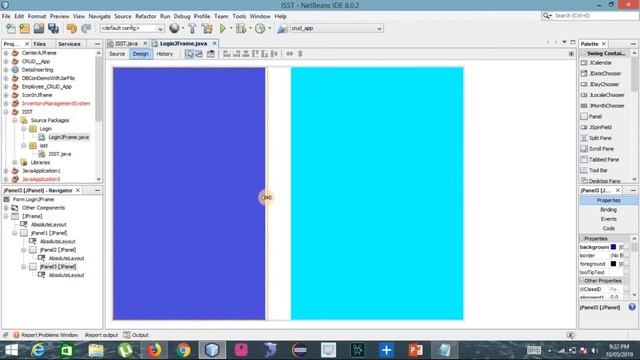The height and width of the screenshot is (360, 640).
Task: Open Internet Explorer from taskbar
Action: 38,350
